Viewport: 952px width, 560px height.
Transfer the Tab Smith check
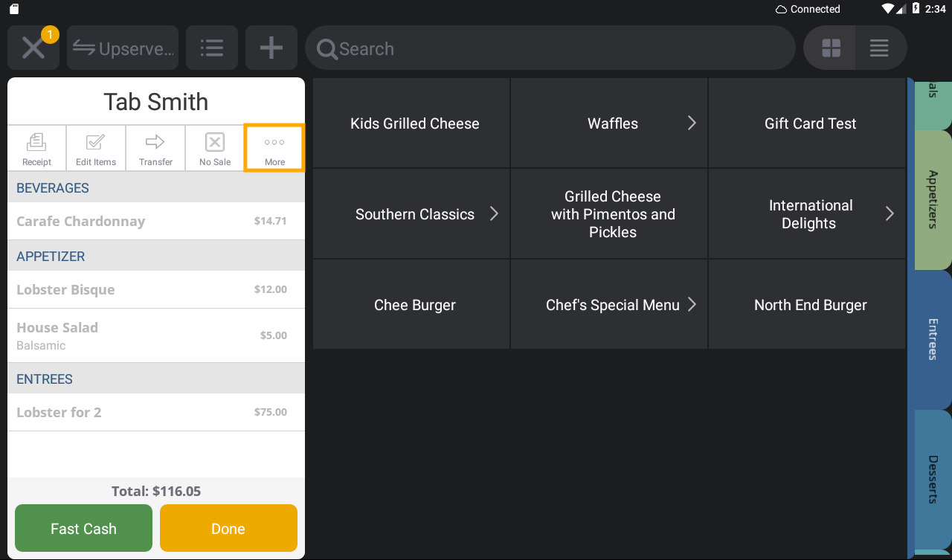click(155, 149)
